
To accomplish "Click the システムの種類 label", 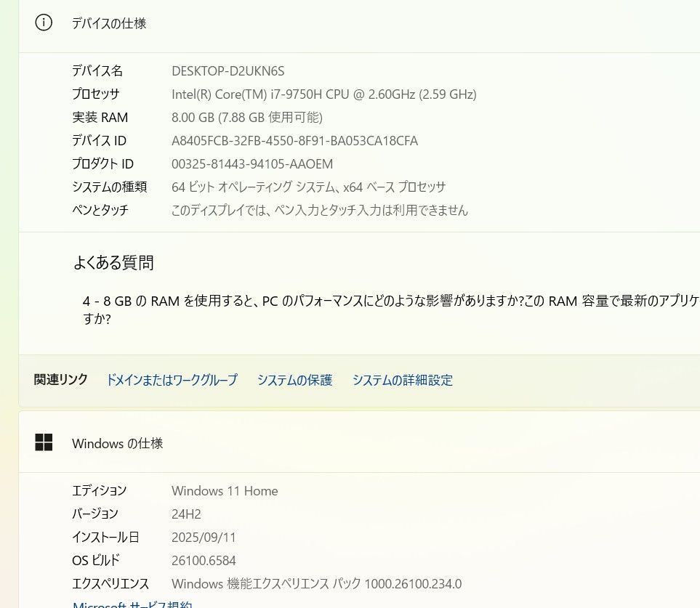I will [x=109, y=187].
